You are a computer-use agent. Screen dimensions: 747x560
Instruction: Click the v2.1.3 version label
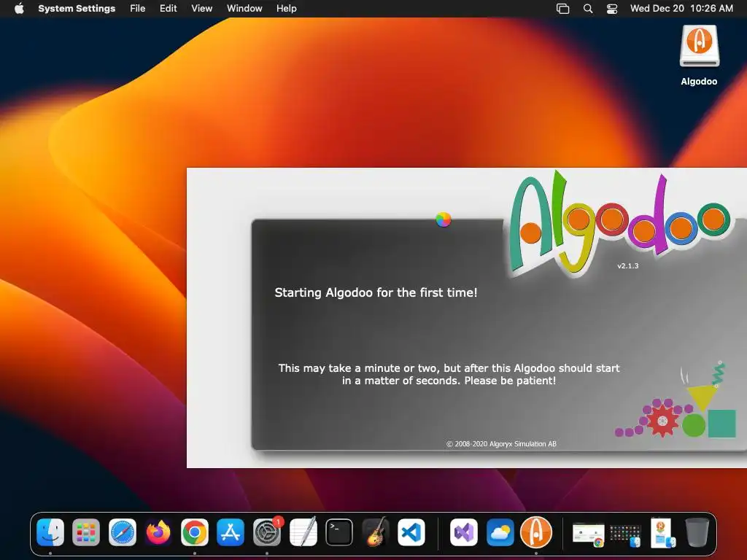628,265
